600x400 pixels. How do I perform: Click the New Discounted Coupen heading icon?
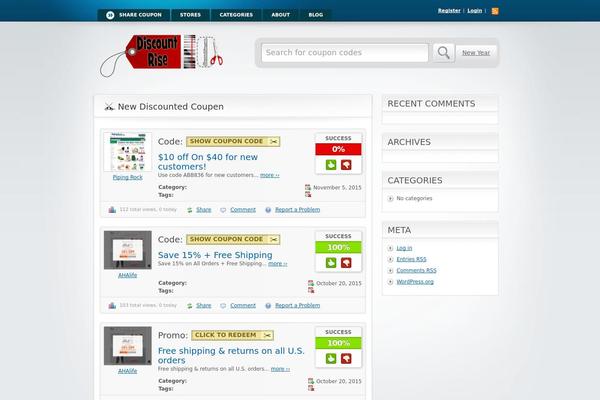coord(109,107)
